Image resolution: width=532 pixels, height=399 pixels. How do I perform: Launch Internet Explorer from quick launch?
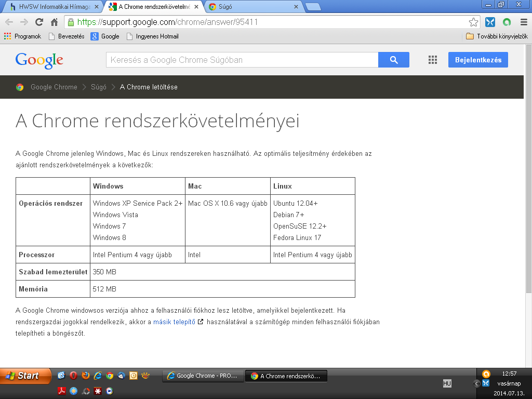click(x=98, y=375)
